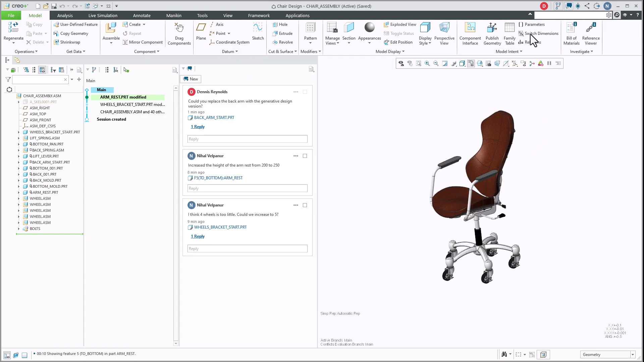Click the command search field
Viewport: 644px width, 362px height.
tap(573, 15)
